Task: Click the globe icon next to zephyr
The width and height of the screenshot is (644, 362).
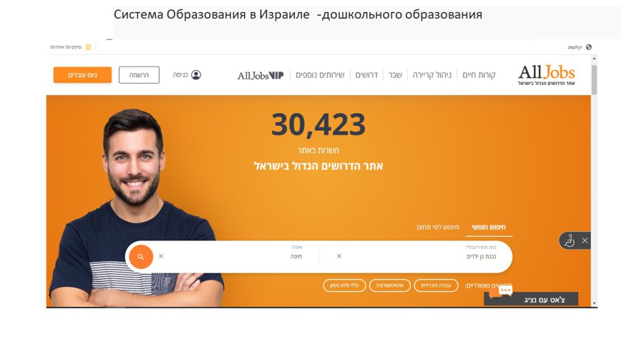Action: click(589, 47)
